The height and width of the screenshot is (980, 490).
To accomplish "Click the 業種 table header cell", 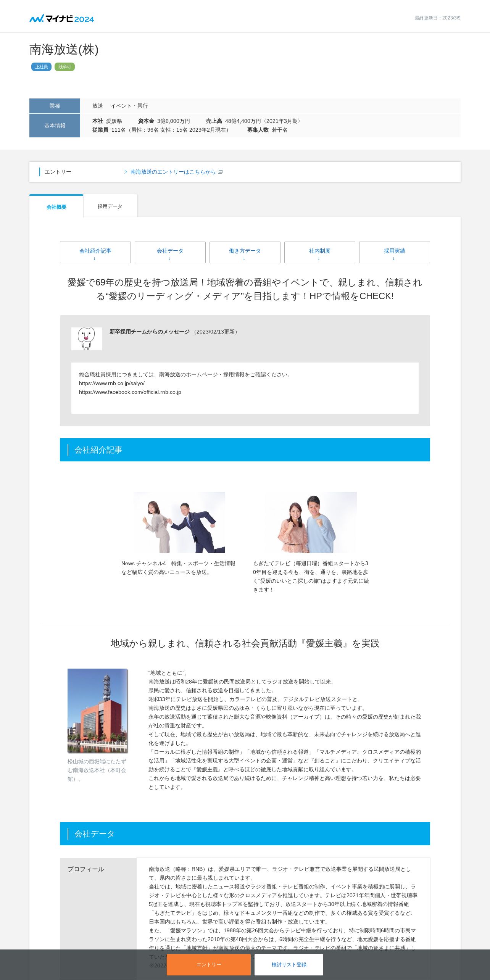I will [x=55, y=106].
